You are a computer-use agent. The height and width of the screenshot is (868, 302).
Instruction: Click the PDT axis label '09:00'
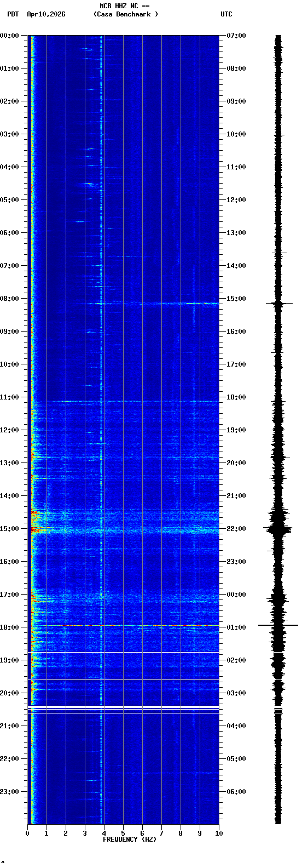click(9, 332)
